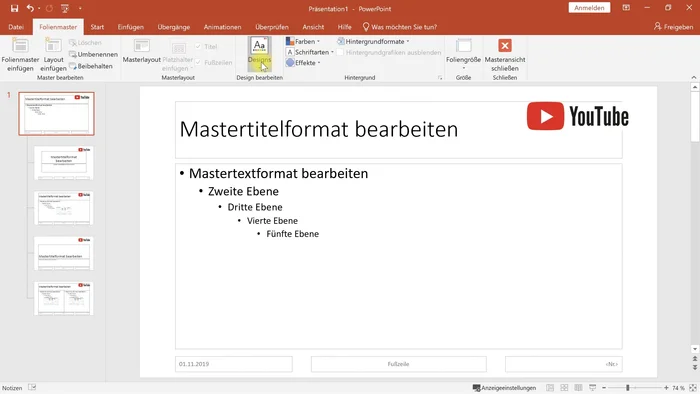Screen dimensions: 700x394
Task: Start presentation from beginning icon
Action: click(x=65, y=8)
